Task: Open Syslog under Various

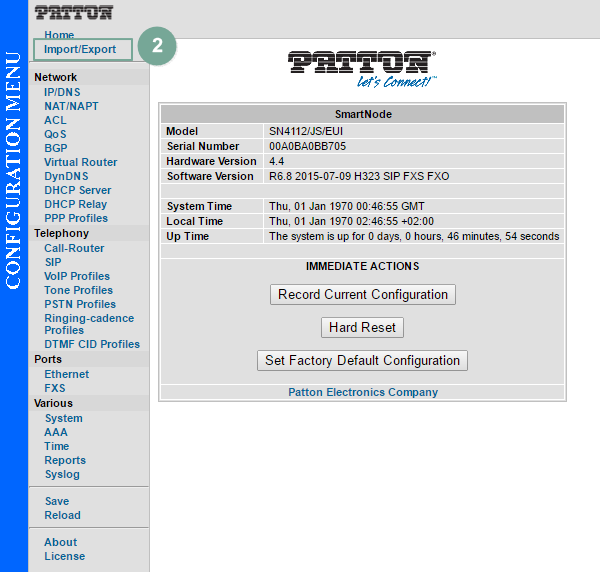Action: [62, 474]
